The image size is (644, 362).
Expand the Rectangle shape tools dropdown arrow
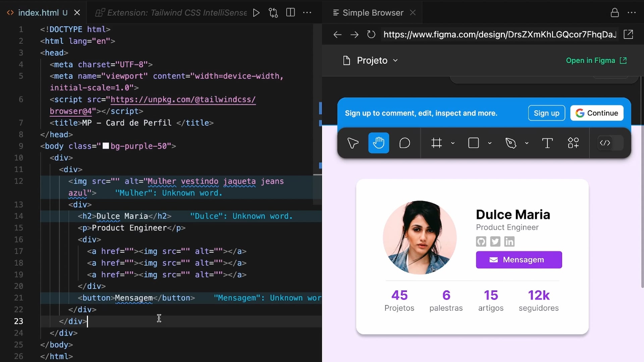490,143
